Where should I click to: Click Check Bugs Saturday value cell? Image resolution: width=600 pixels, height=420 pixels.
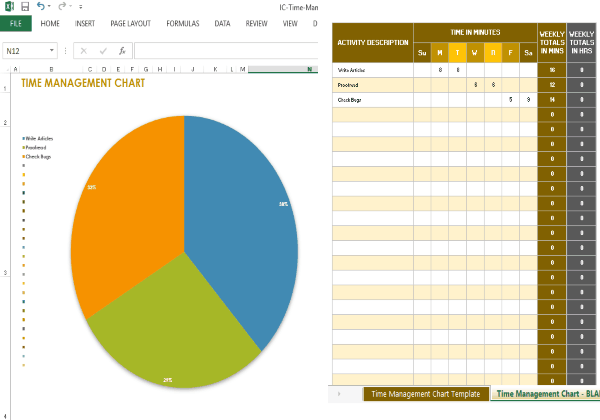(528, 100)
